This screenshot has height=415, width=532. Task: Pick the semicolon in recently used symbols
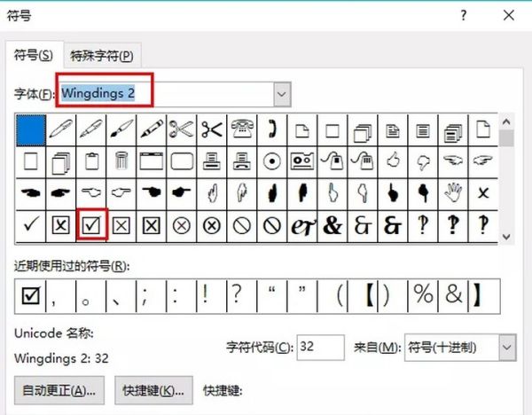pos(152,296)
